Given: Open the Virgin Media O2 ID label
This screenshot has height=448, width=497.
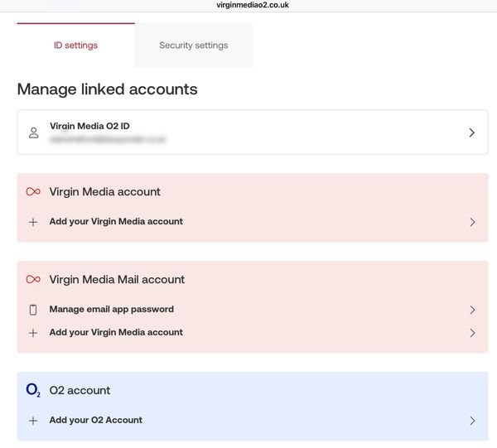Looking at the screenshot, I should [89, 126].
